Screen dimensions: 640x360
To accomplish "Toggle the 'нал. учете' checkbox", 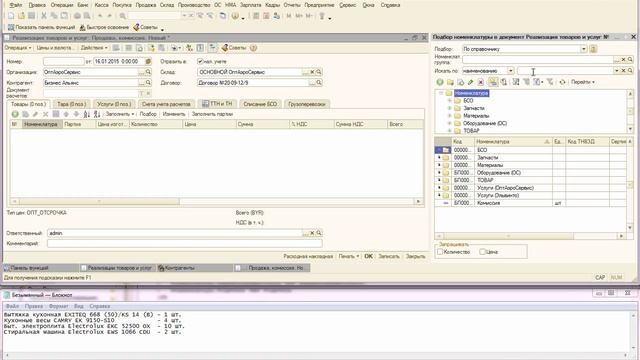I will coord(200,61).
